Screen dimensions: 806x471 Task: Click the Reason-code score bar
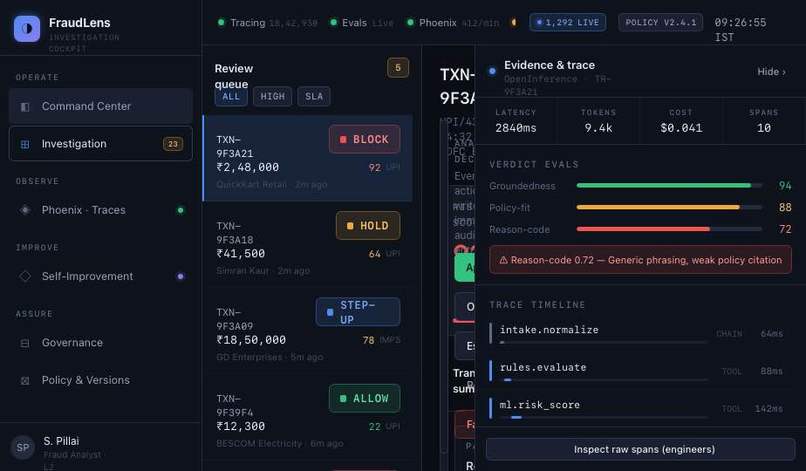tap(669, 229)
